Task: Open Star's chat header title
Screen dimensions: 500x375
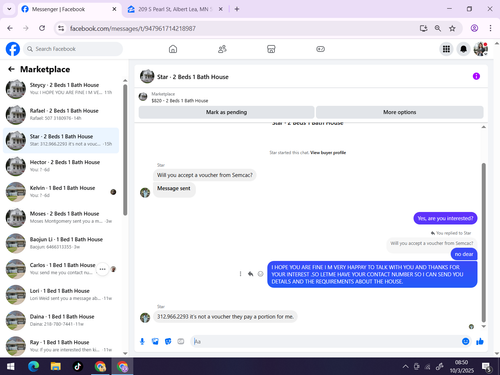Action: (x=193, y=77)
